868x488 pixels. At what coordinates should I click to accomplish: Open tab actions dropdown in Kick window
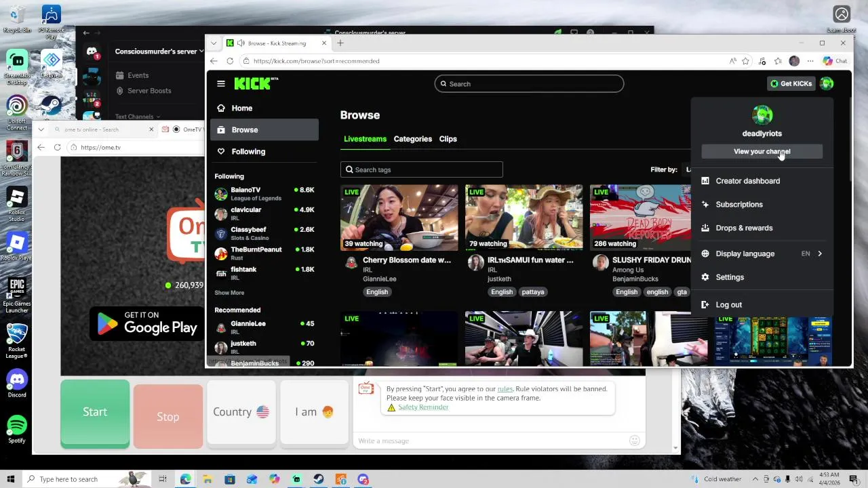click(x=214, y=43)
